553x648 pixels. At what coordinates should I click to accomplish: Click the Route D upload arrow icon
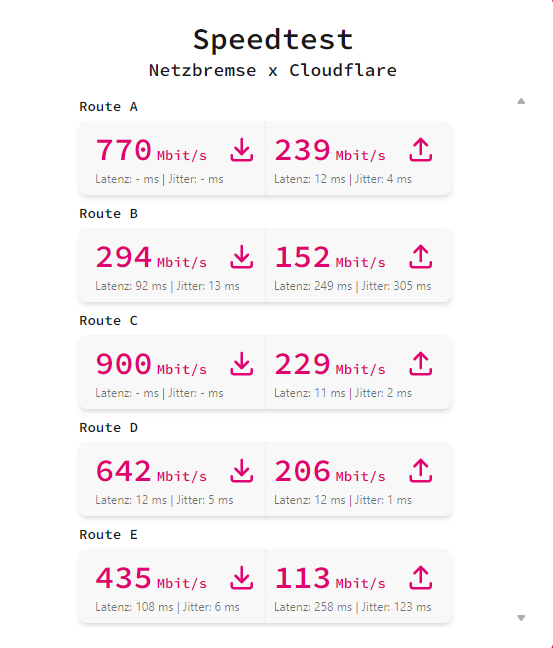click(421, 471)
